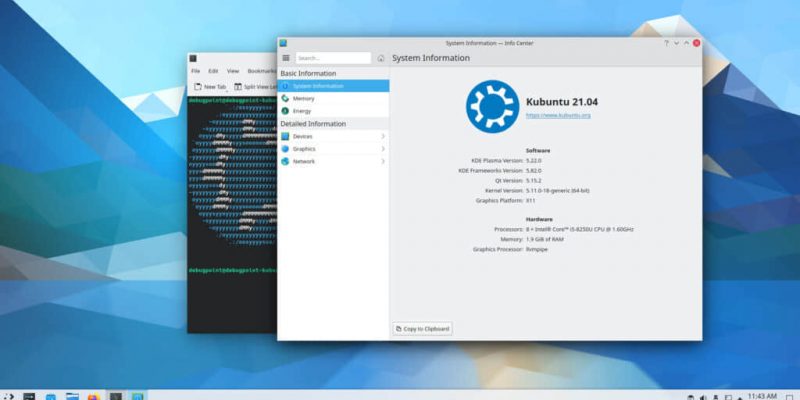The image size is (800, 400).
Task: Click the Help question mark in title bar
Action: [x=666, y=43]
